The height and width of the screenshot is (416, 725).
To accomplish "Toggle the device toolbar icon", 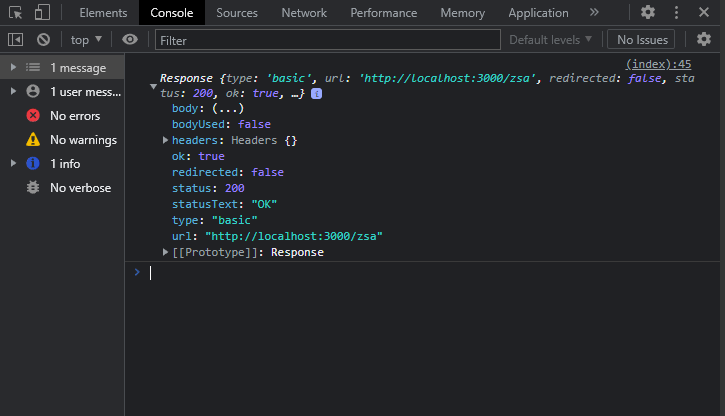I will click(x=42, y=12).
